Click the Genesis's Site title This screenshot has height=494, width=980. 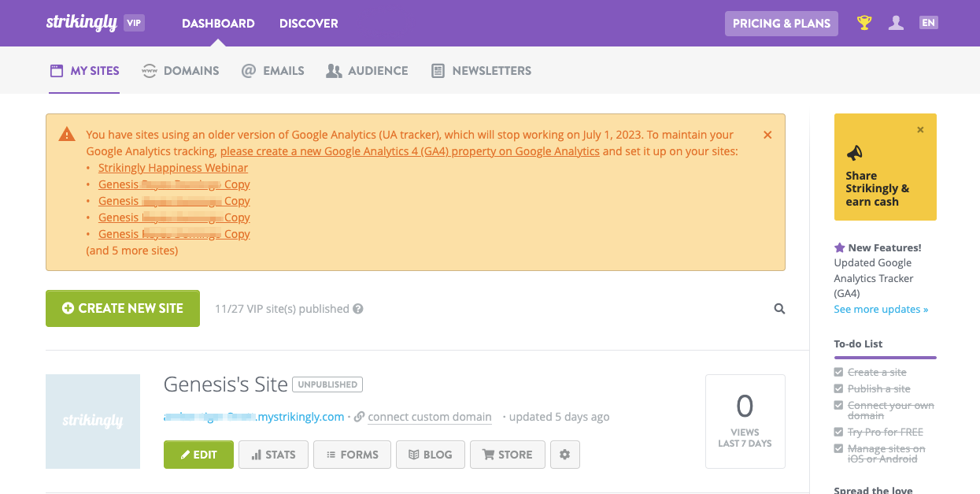click(226, 384)
